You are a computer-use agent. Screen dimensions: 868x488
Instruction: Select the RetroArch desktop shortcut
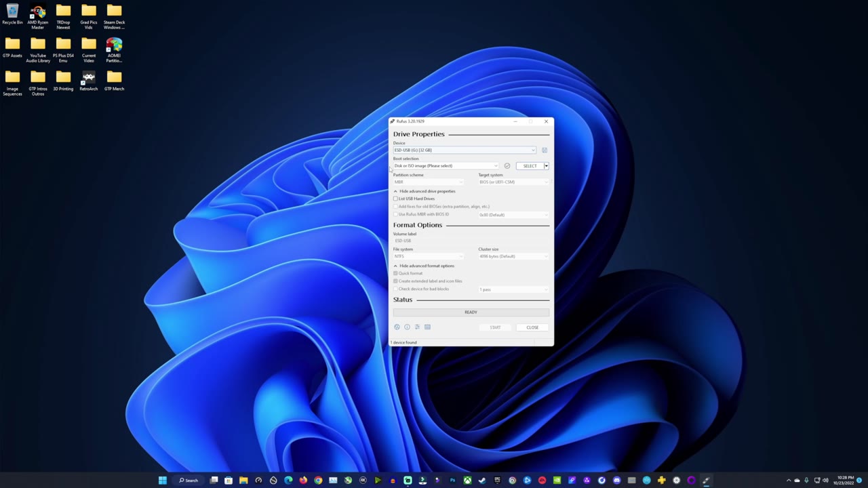[x=88, y=81]
